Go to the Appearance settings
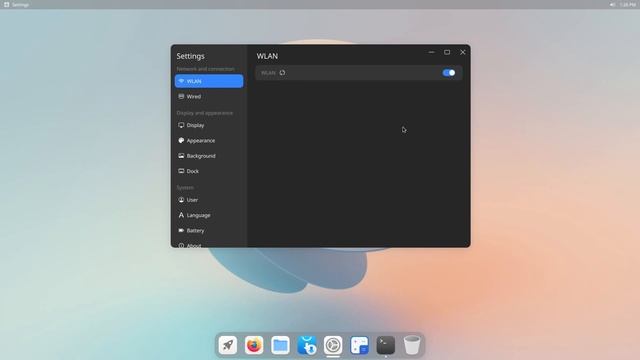 tap(209, 140)
